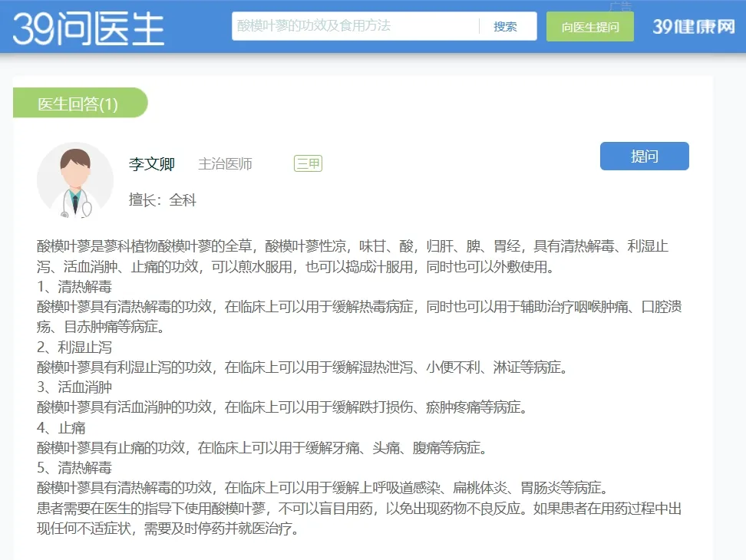This screenshot has width=746, height=560.
Task: Focus the search box with 酸模叶蓼 placeholder
Action: pyautogui.click(x=353, y=26)
